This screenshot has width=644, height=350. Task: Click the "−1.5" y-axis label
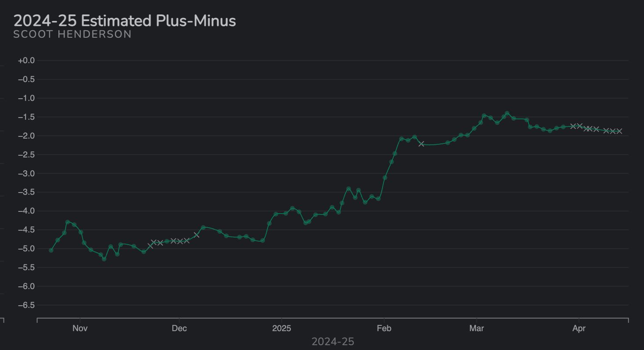point(26,117)
